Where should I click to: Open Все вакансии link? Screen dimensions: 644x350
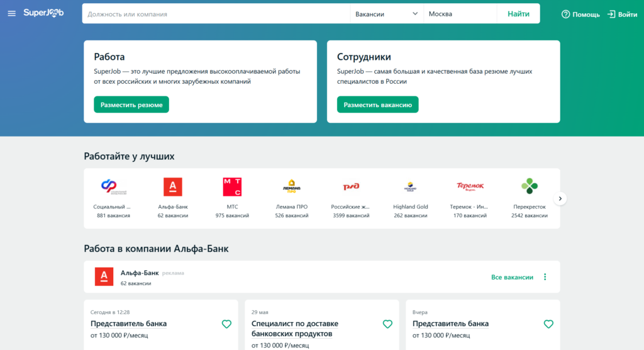pos(512,277)
